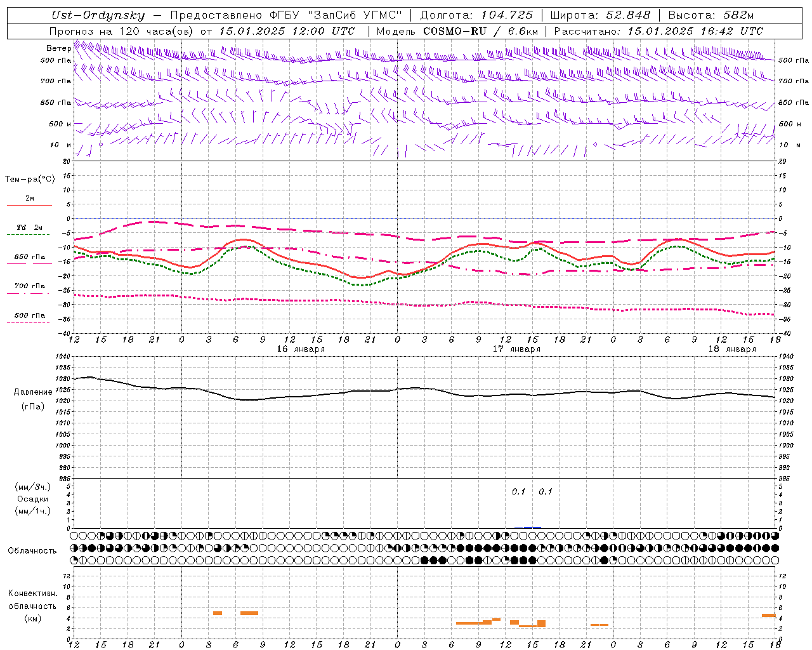Click the -40 value on the left temperature axis
The image size is (812, 650).
(x=65, y=333)
